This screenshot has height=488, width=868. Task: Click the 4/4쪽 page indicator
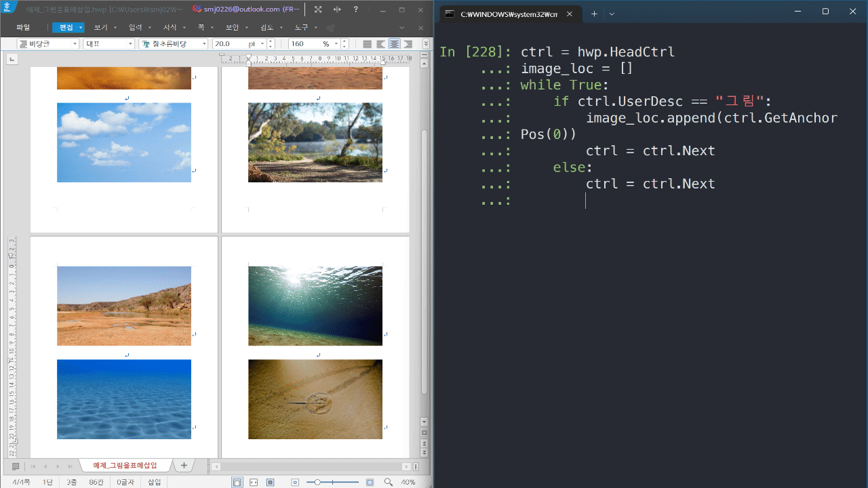22,483
